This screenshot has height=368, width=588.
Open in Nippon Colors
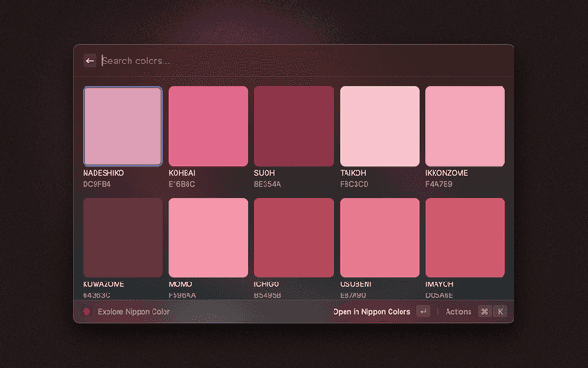pyautogui.click(x=371, y=312)
